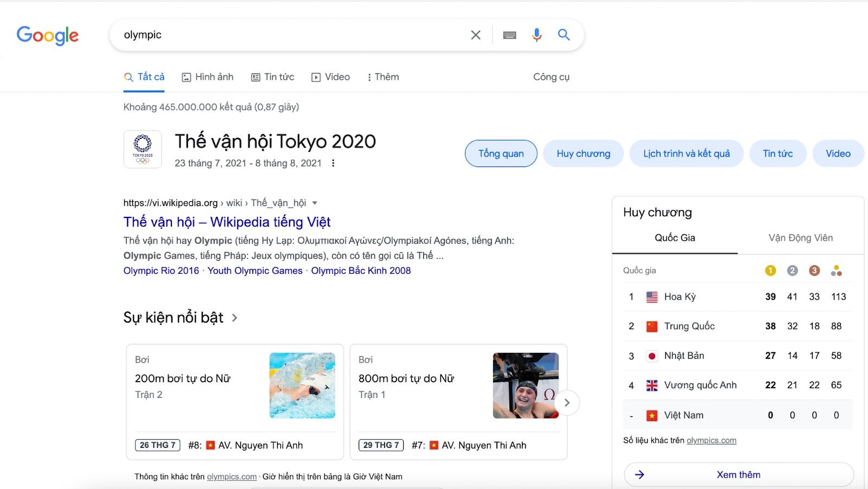Click inside the olympic search field

(293, 35)
